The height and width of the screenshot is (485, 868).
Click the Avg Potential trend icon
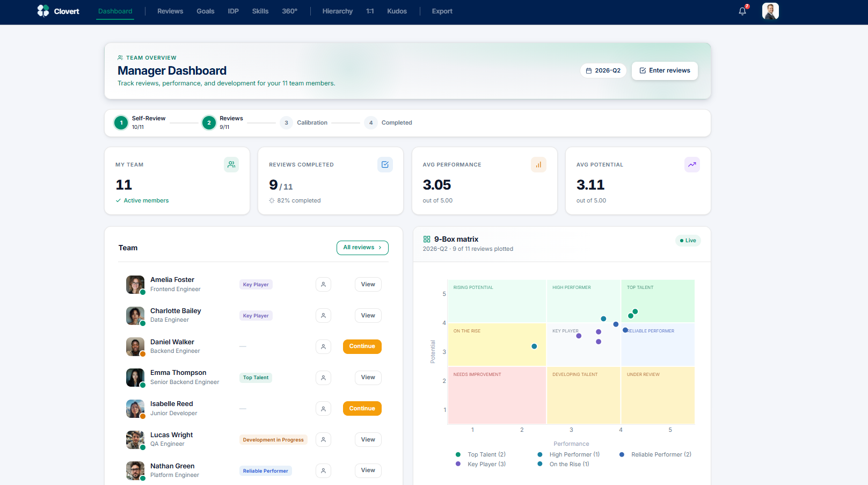coord(692,165)
